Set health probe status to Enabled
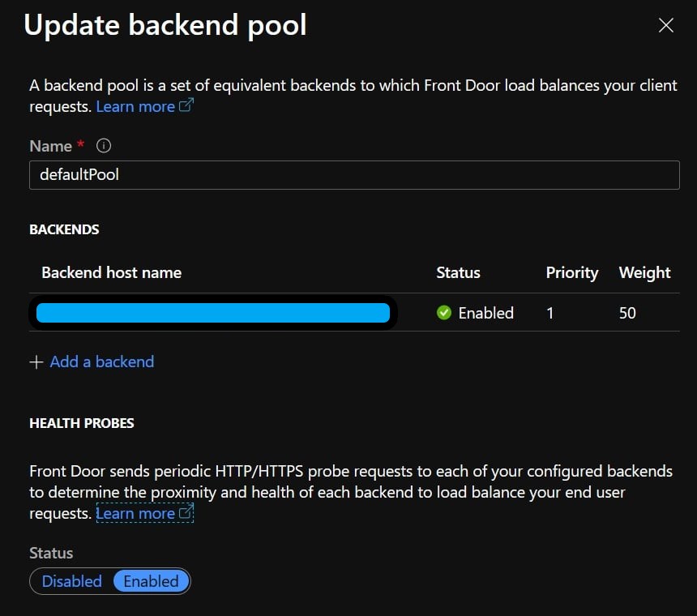 [151, 581]
